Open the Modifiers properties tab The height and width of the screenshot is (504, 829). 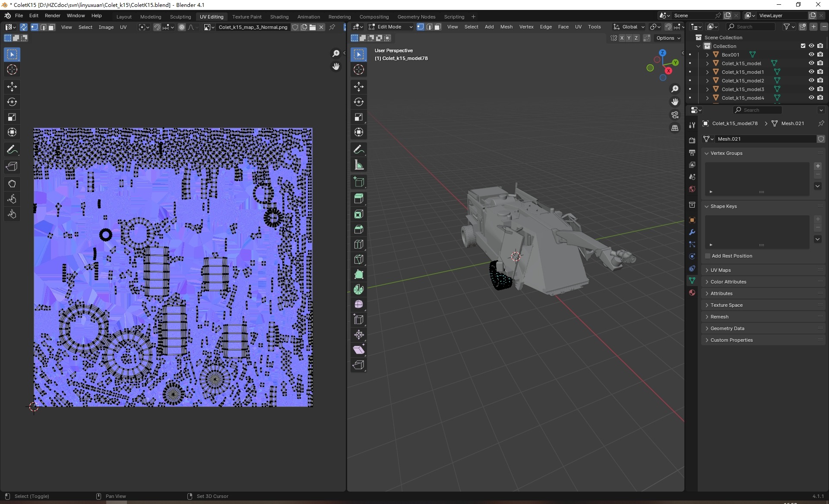point(692,232)
